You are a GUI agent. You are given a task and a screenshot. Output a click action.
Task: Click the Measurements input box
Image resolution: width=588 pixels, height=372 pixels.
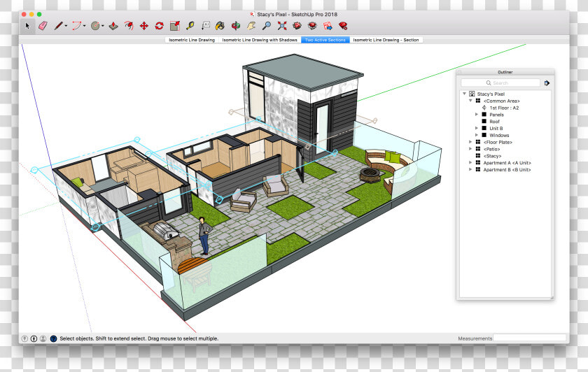529,338
